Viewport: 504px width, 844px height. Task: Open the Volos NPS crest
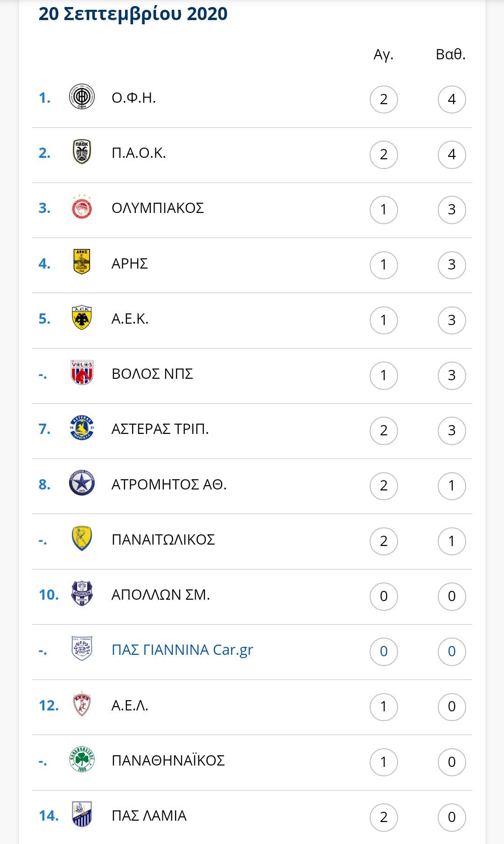coord(82,372)
